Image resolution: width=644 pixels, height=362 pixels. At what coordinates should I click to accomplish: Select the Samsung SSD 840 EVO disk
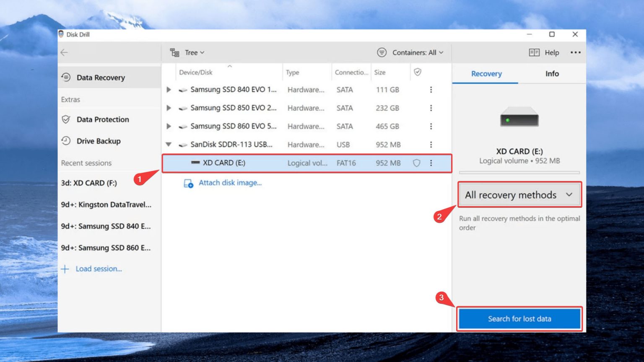(234, 90)
